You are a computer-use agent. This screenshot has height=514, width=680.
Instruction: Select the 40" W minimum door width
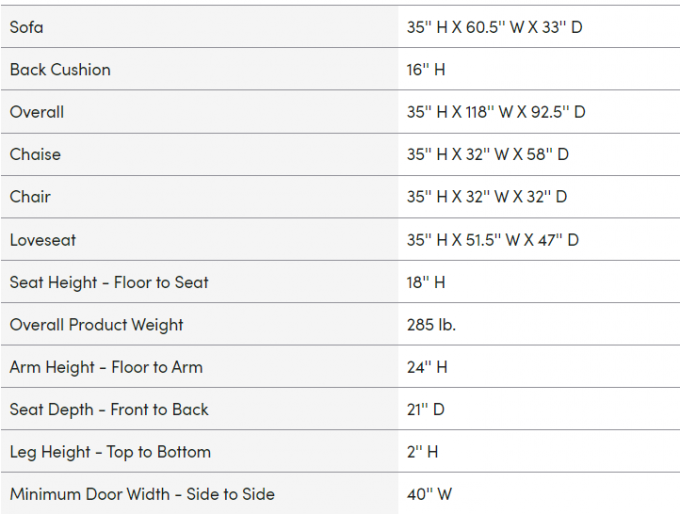point(429,494)
